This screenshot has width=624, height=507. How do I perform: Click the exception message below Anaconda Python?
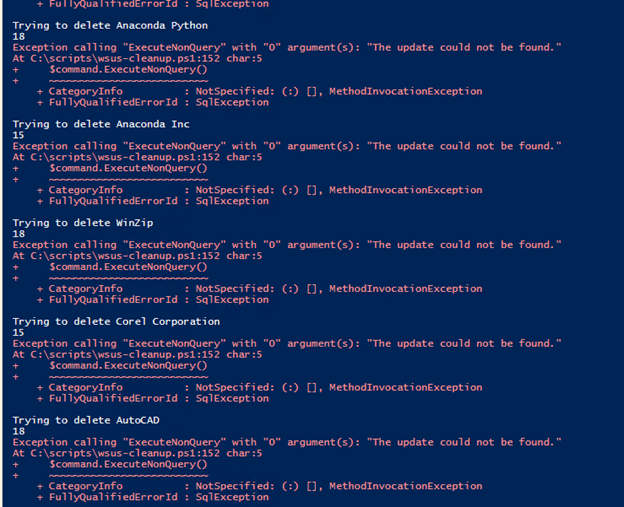[287, 48]
